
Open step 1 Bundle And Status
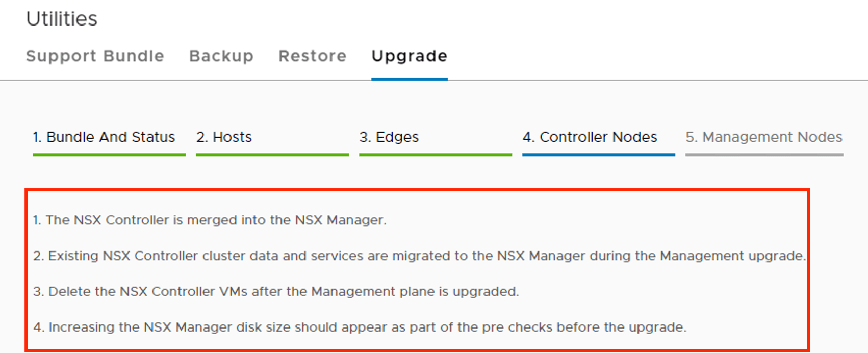pyautogui.click(x=104, y=137)
